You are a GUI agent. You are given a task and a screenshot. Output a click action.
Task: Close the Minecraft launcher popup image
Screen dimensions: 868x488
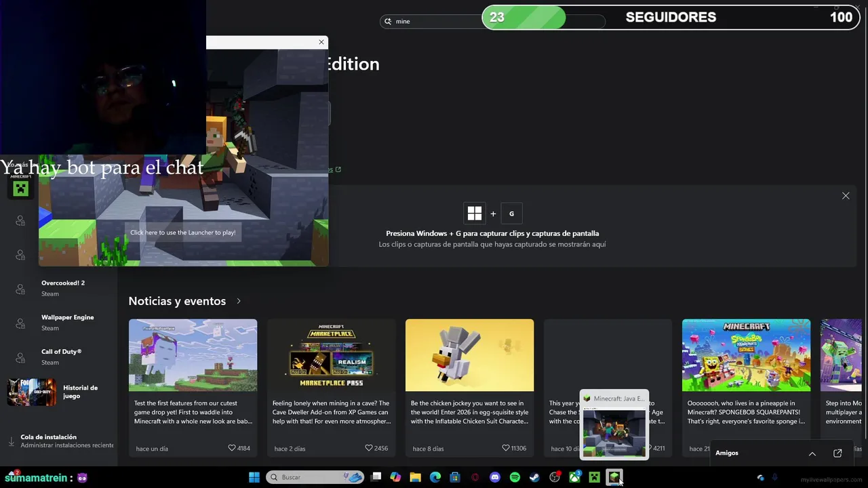click(x=321, y=42)
